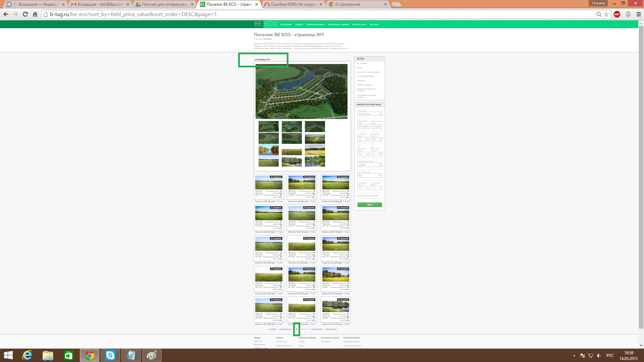The image size is (644, 362).
Task: Open the Chrome hamburger menu
Action: 639,14
